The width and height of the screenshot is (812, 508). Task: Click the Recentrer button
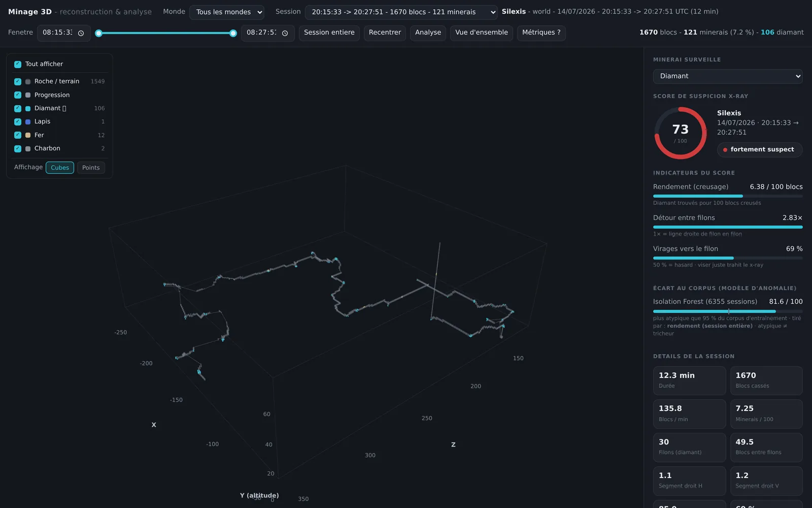pos(385,33)
